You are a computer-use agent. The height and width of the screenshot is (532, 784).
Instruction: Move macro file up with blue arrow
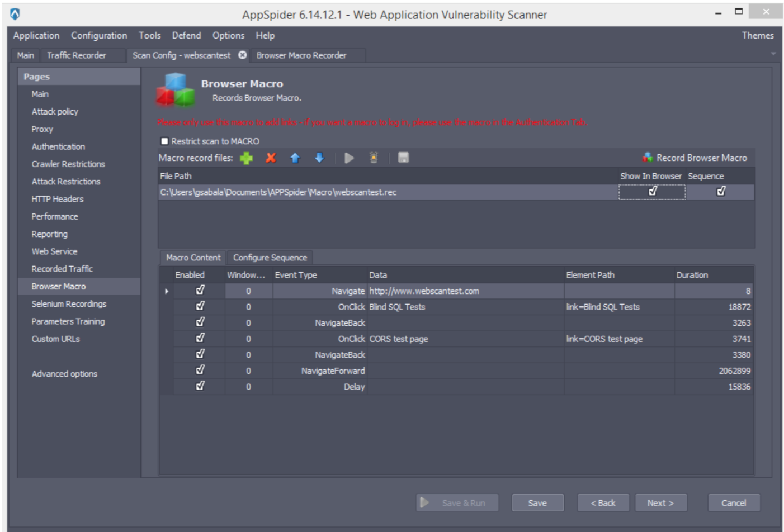point(295,158)
